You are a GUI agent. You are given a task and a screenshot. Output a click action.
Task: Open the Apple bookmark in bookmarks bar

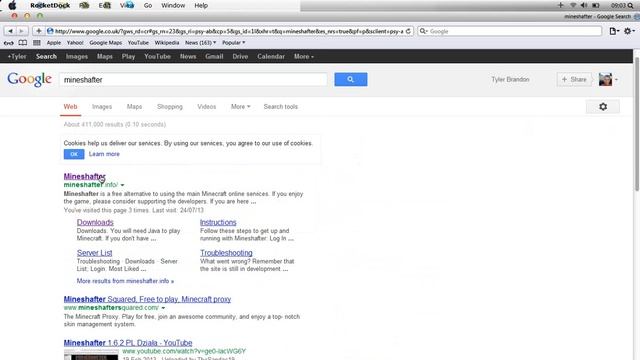(53, 42)
